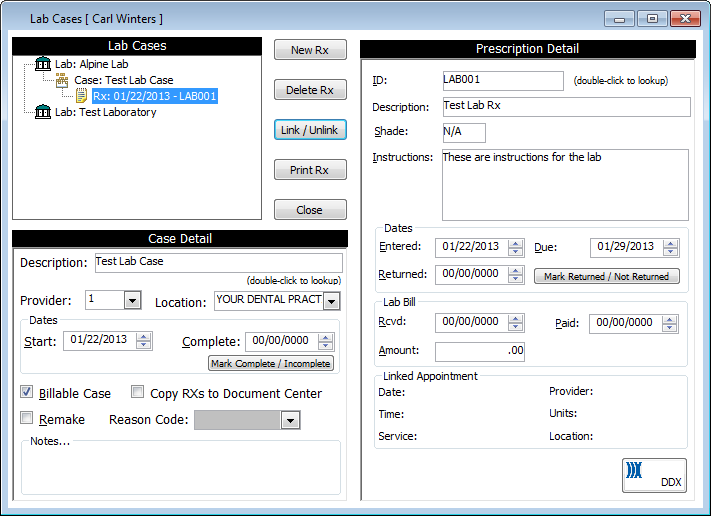Open the Provider dropdown

[x=132, y=300]
